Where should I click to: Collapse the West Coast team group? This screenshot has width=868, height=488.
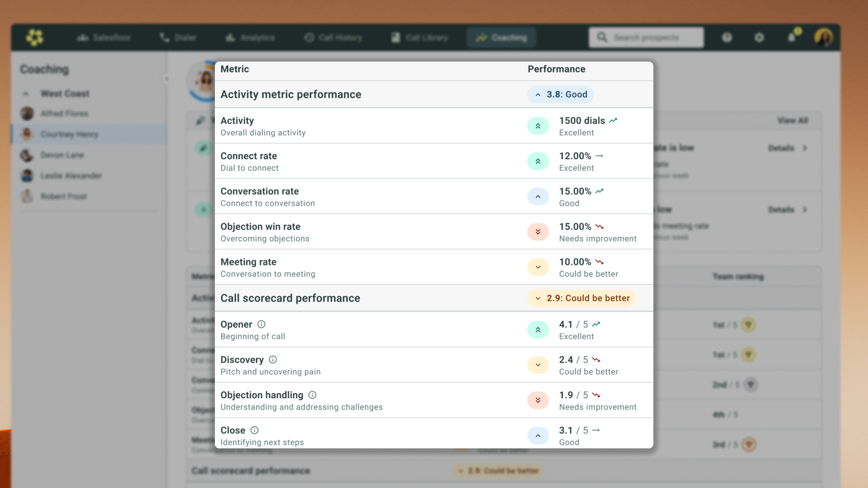click(x=26, y=94)
